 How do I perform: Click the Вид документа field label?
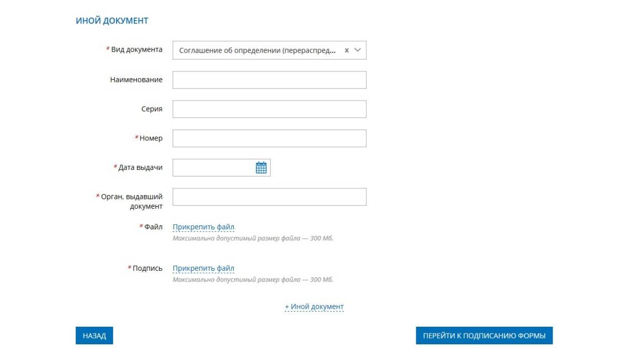136,50
